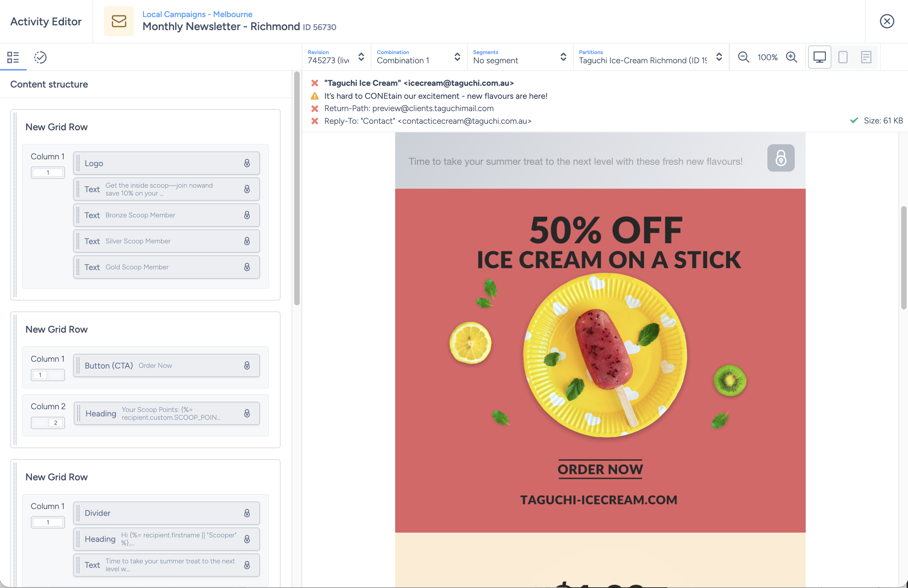Switch to plain text preview mode
908x588 pixels.
pos(866,57)
